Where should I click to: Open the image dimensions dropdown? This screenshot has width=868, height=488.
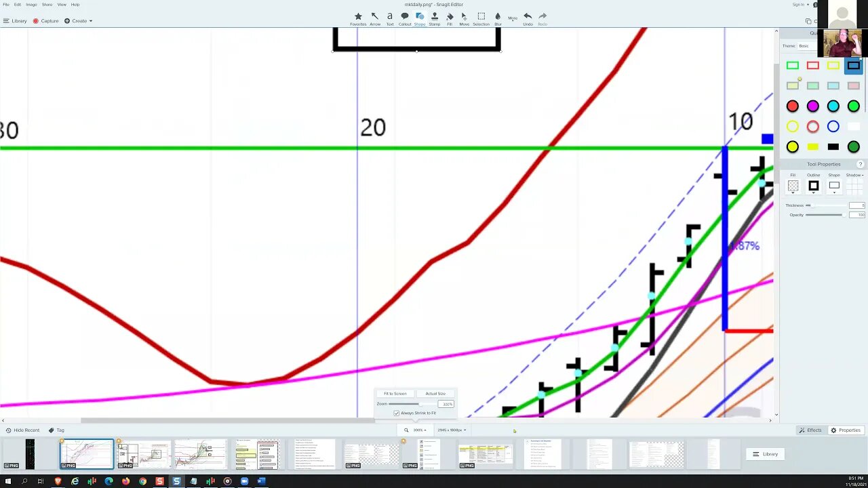coord(452,430)
